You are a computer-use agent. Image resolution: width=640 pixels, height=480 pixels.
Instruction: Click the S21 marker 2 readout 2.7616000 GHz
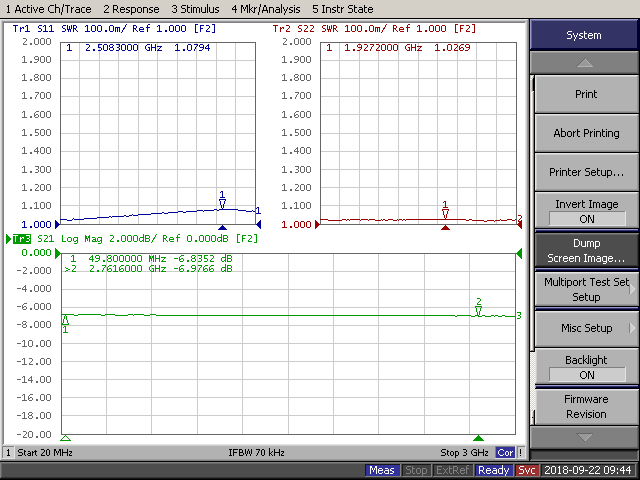pos(148,269)
